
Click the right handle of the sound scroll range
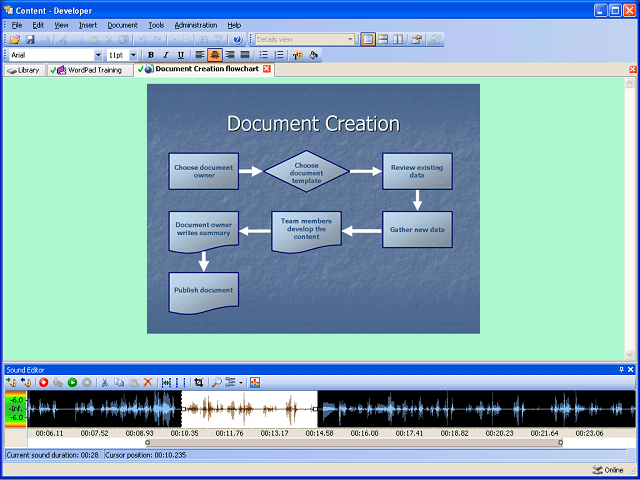(x=561, y=442)
